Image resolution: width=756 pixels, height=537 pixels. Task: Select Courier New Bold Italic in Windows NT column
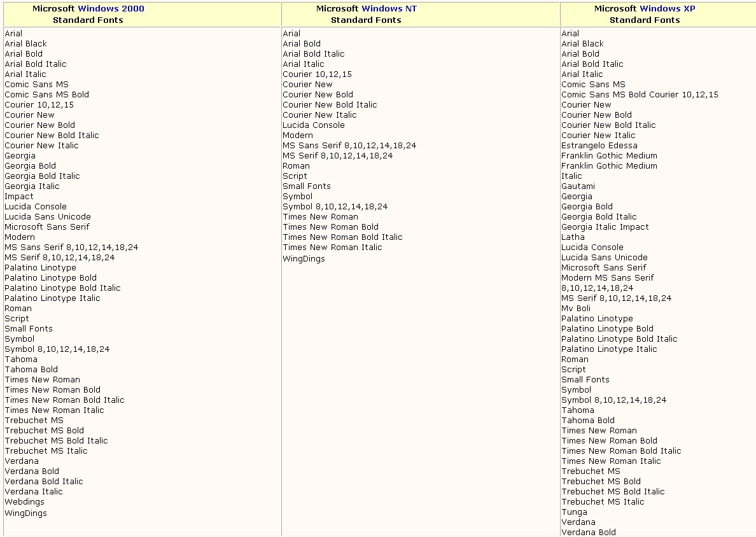pos(330,104)
